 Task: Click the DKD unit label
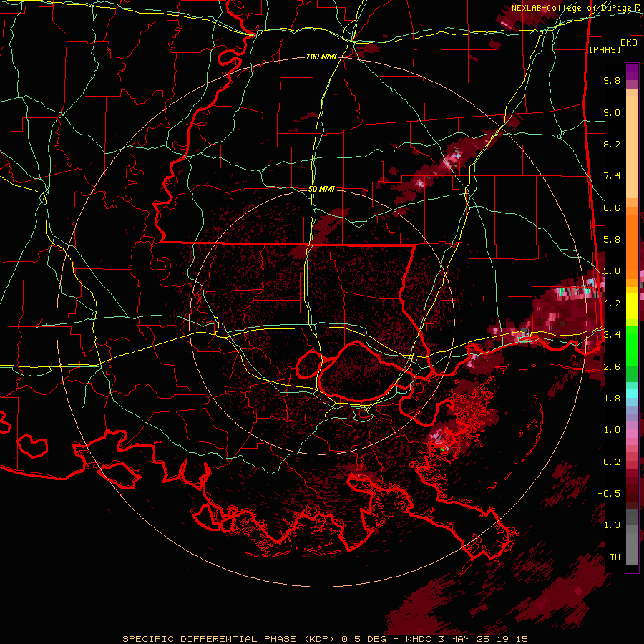[x=628, y=43]
